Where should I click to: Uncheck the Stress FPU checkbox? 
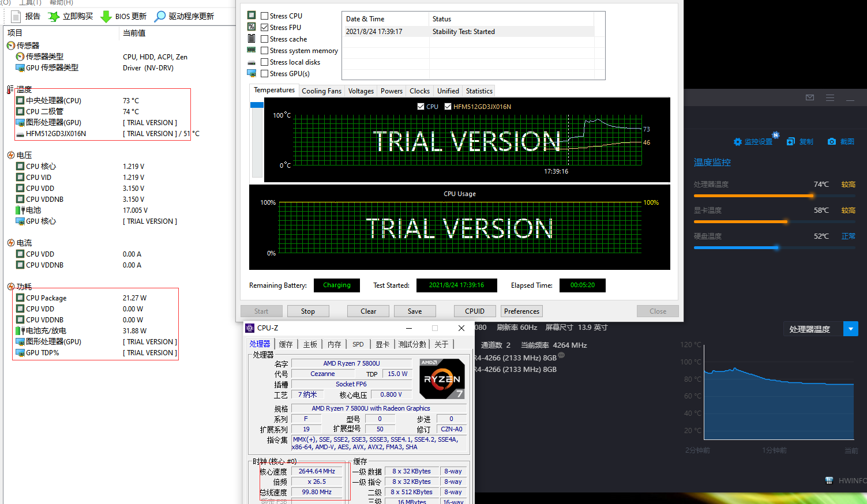(264, 27)
